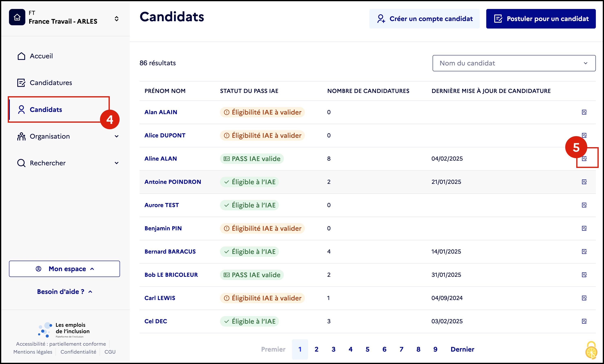Click the apply icon in Alice DUPONT row
Viewport: 604px width, 364px height.
click(584, 135)
